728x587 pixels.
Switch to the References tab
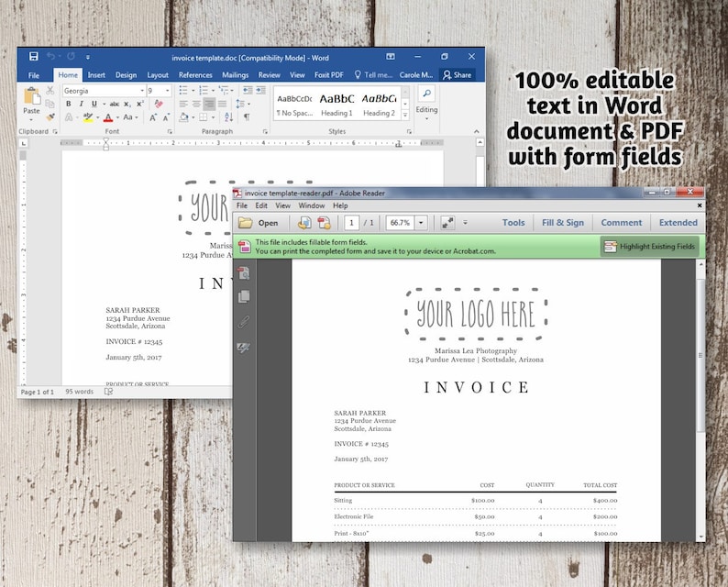coord(195,75)
